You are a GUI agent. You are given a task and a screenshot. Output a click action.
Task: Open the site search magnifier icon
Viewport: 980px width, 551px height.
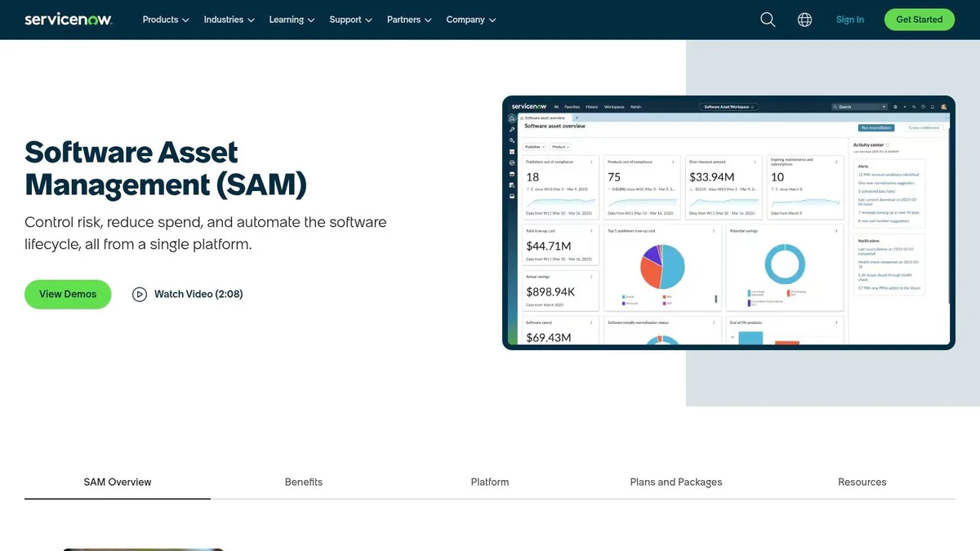768,20
